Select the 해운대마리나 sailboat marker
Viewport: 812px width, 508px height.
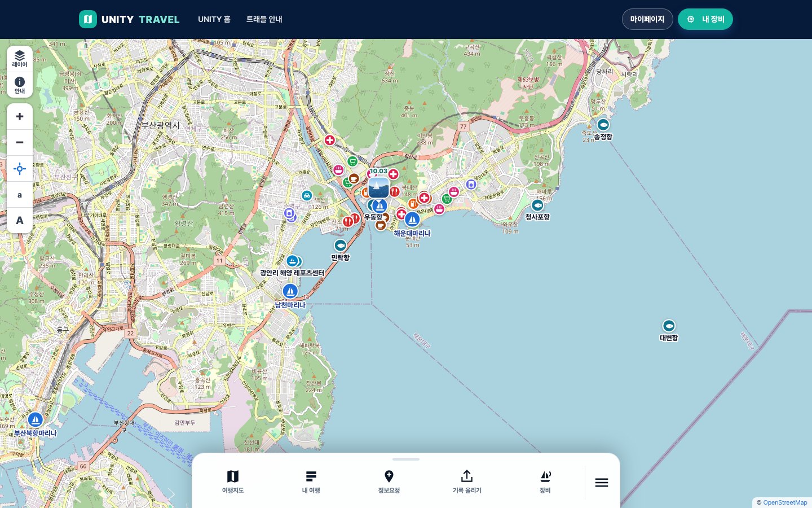tap(412, 219)
